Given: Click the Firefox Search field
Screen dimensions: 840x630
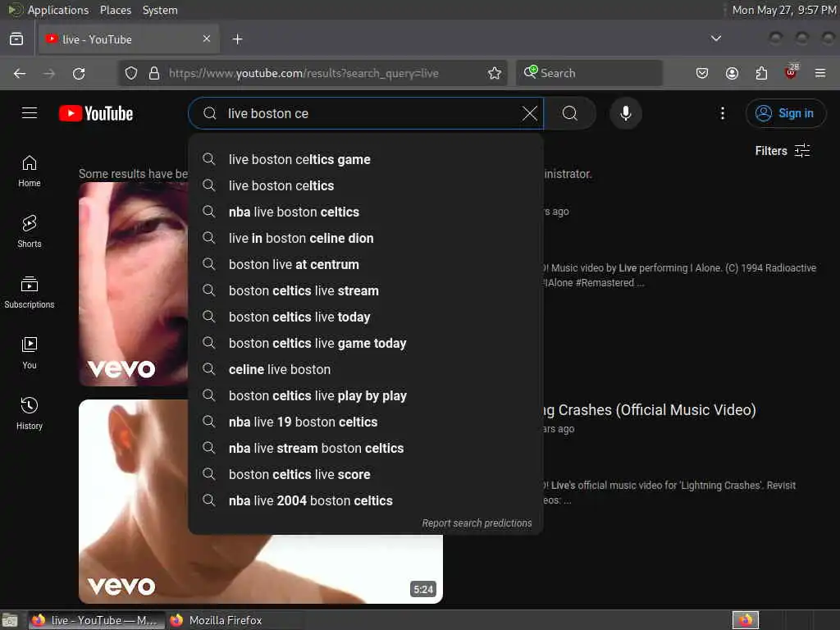Looking at the screenshot, I should pyautogui.click(x=589, y=73).
